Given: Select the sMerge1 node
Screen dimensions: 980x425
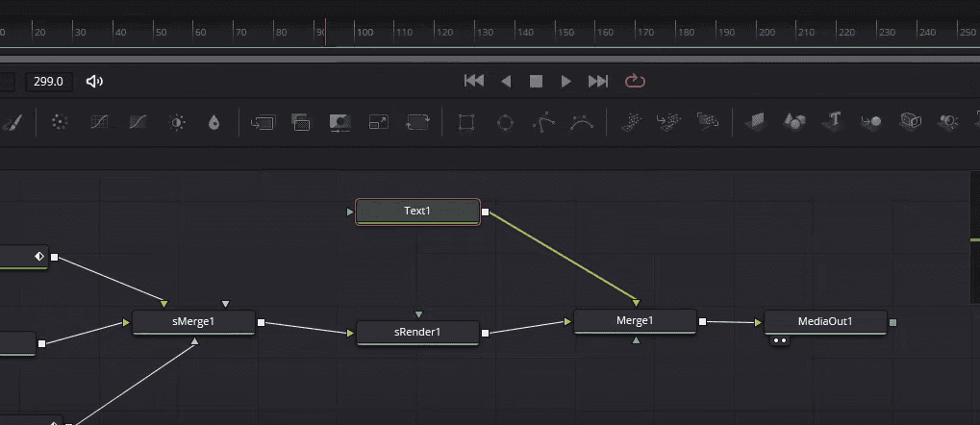Looking at the screenshot, I should (x=193, y=322).
